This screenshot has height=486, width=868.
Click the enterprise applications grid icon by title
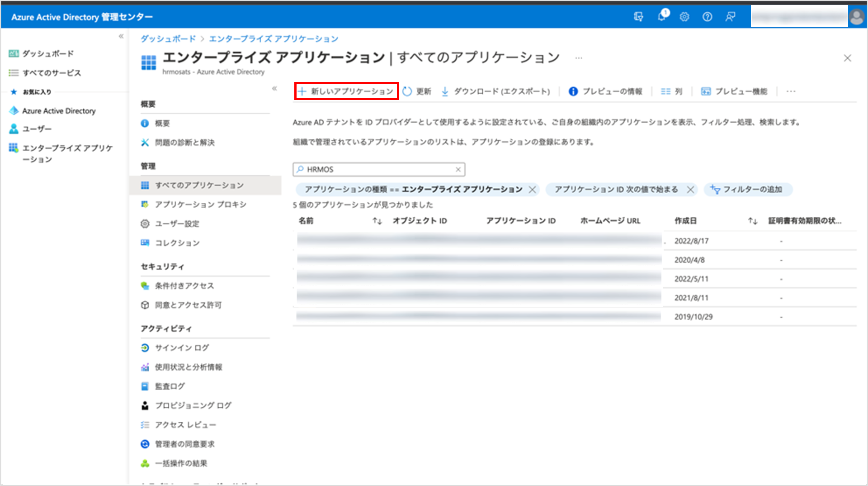click(x=148, y=62)
